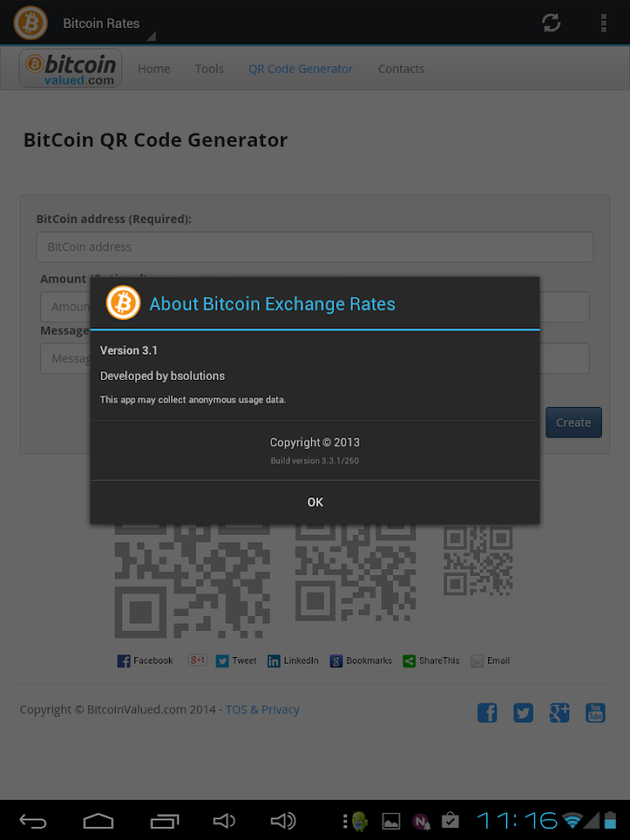Tap the Bitcoin app logo in the action bar
630x840 pixels.
coord(31,23)
